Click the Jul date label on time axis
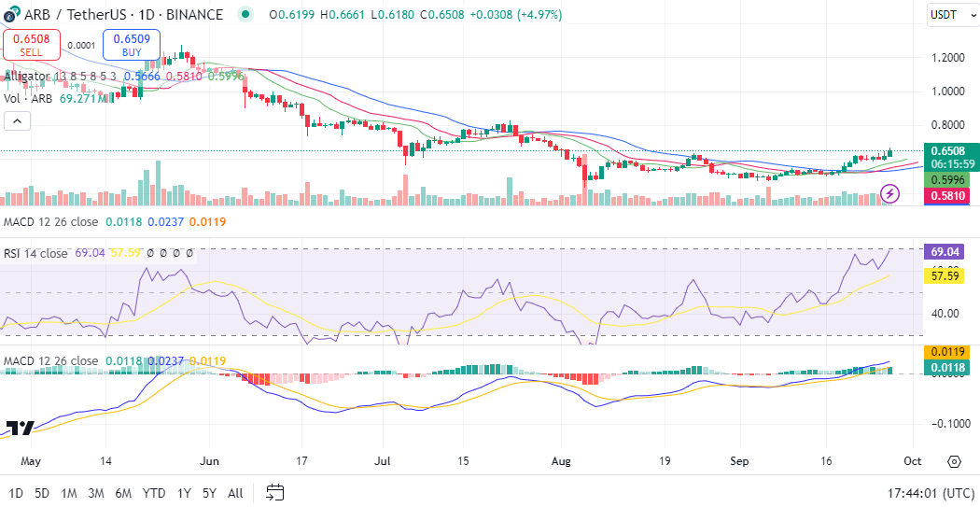 click(x=384, y=462)
